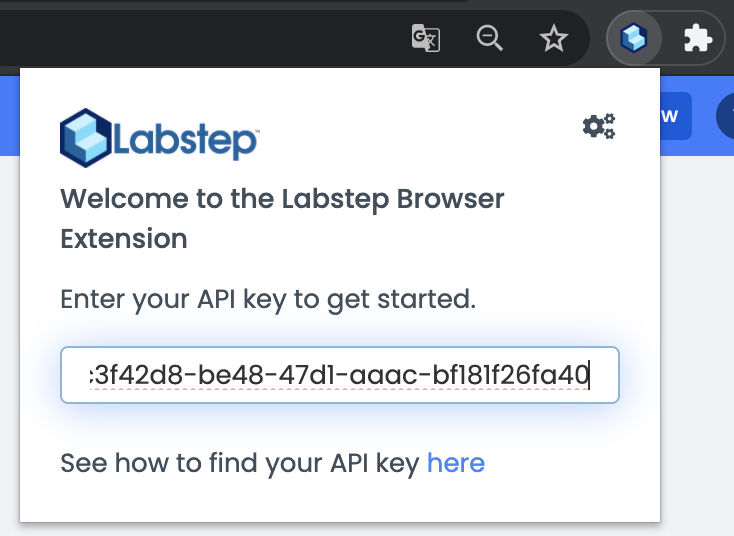Click the 'Enter your API key to get started' text
The width and height of the screenshot is (734, 536).
coord(267,299)
